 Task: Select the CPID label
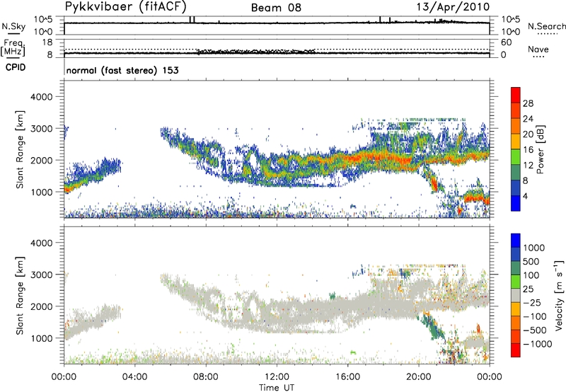point(16,67)
